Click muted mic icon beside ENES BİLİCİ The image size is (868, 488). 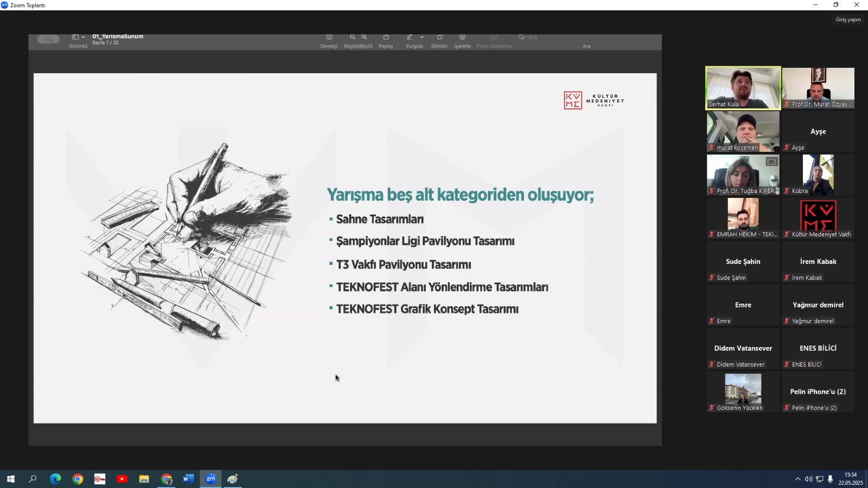787,364
